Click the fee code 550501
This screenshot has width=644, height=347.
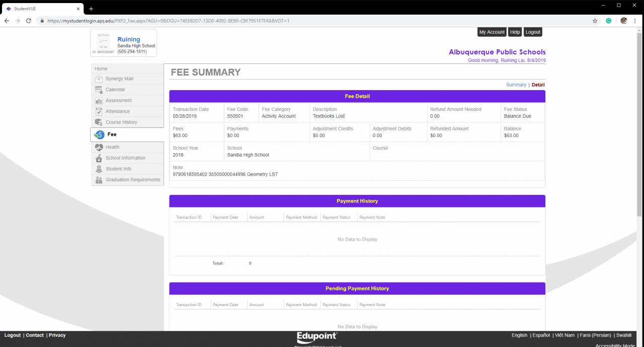(x=235, y=116)
